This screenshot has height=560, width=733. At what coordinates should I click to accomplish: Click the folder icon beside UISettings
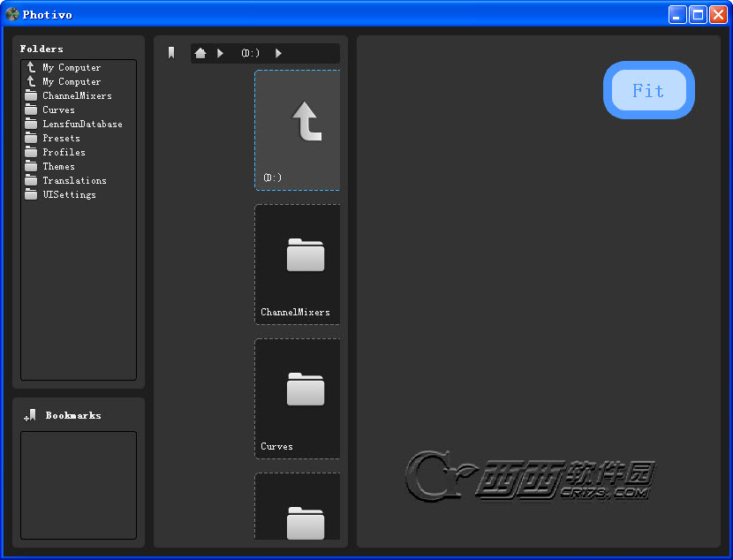pos(31,194)
